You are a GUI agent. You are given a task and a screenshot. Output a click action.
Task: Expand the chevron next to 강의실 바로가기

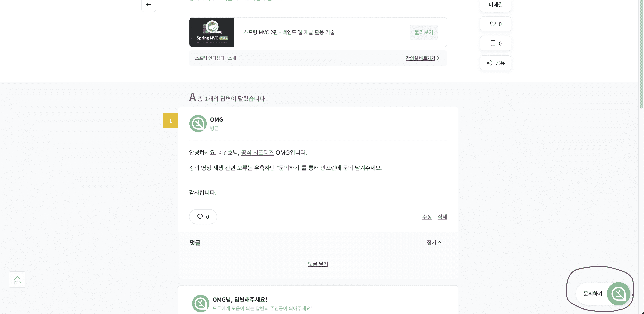tap(438, 58)
